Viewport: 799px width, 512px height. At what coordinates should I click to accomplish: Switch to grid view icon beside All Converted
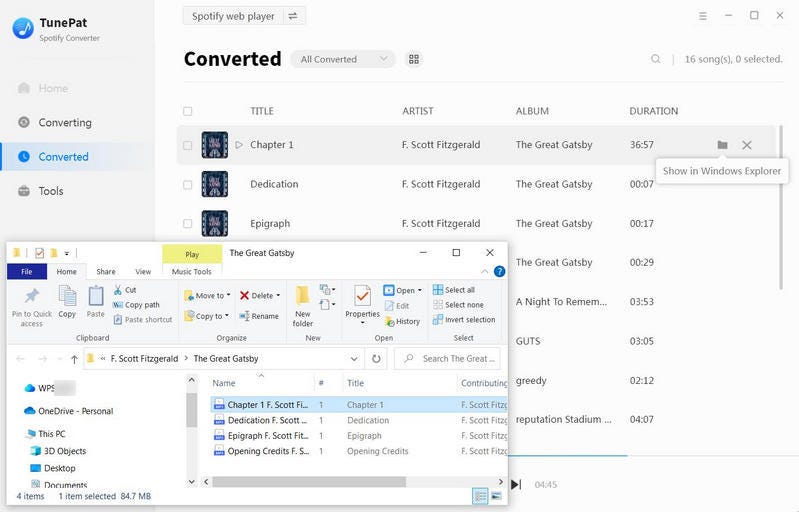coord(414,59)
